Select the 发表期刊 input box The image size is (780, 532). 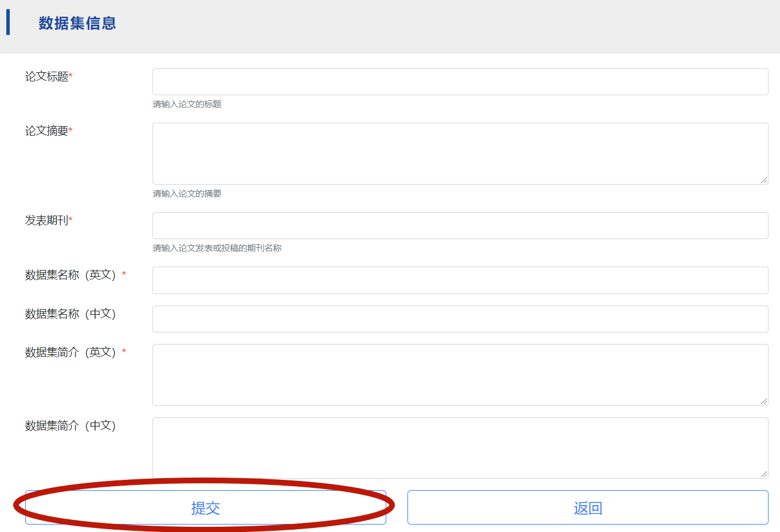pyautogui.click(x=460, y=226)
